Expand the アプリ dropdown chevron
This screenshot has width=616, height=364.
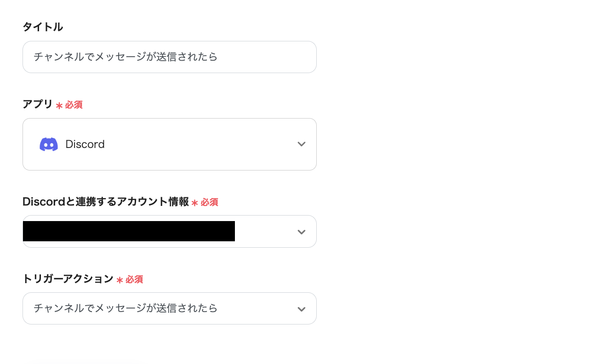(x=302, y=144)
